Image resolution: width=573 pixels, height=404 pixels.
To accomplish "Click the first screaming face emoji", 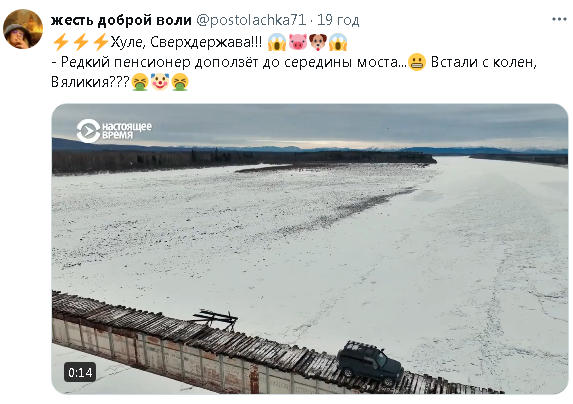I will click(277, 42).
